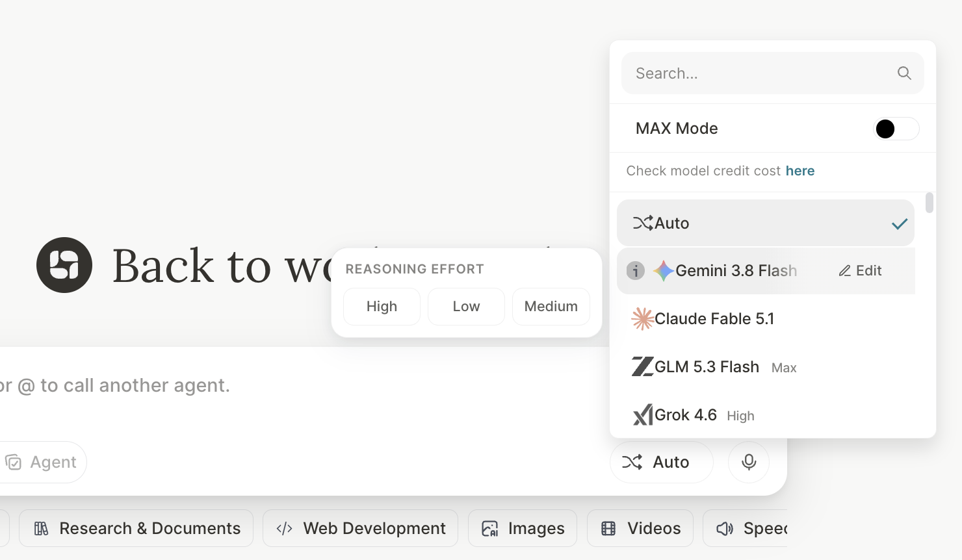The width and height of the screenshot is (962, 560).
Task: Click the 'REASONING EFFORT' heading
Action: point(415,269)
